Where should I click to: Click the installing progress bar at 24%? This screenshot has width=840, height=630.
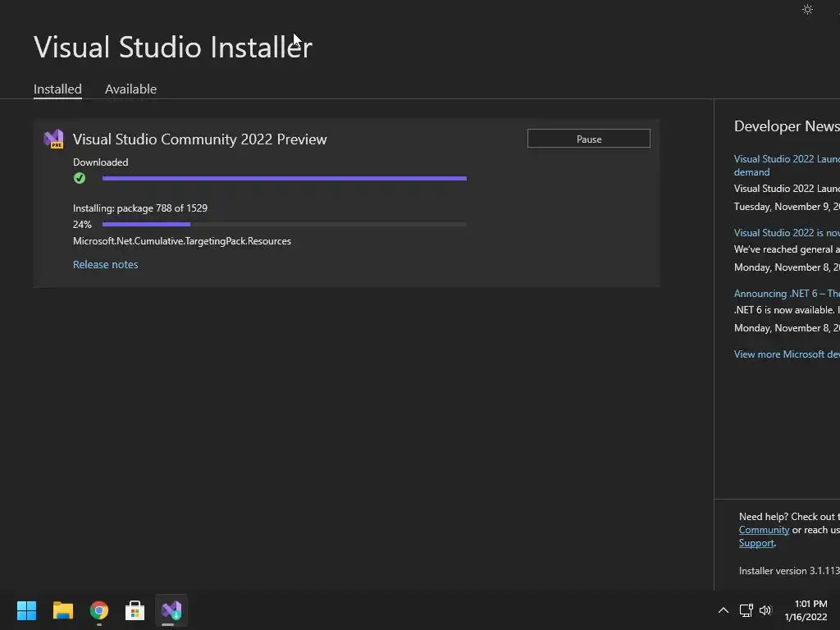284,224
